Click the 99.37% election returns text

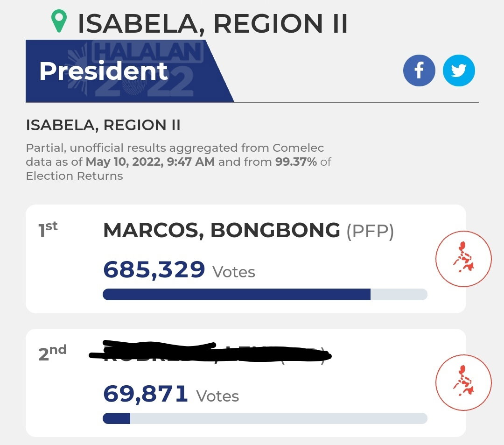click(x=296, y=162)
